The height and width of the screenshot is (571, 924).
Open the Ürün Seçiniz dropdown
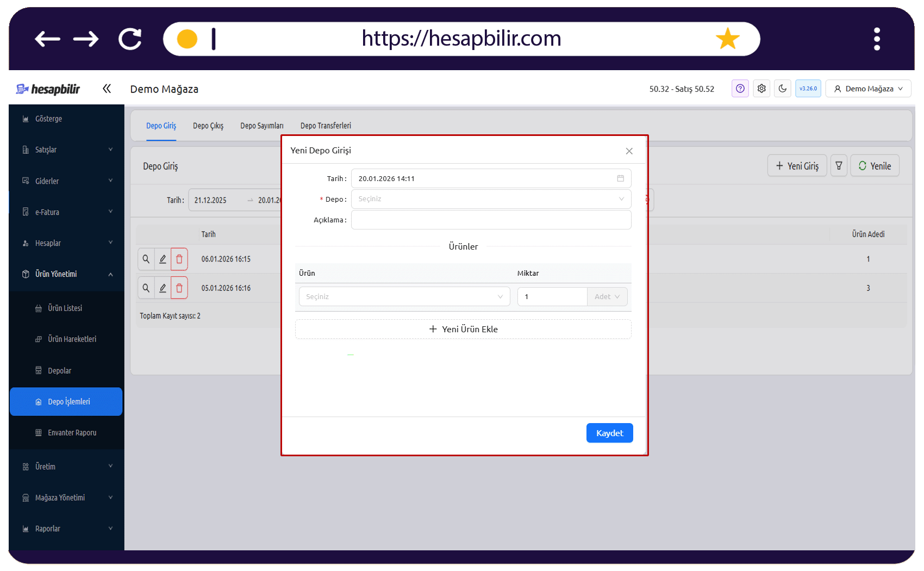pos(404,297)
